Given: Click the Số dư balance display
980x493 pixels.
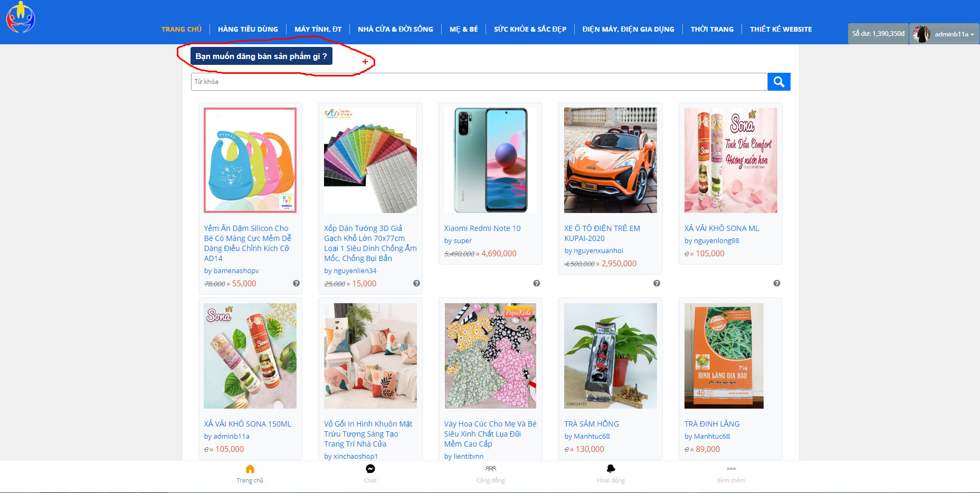Looking at the screenshot, I should point(878,34).
